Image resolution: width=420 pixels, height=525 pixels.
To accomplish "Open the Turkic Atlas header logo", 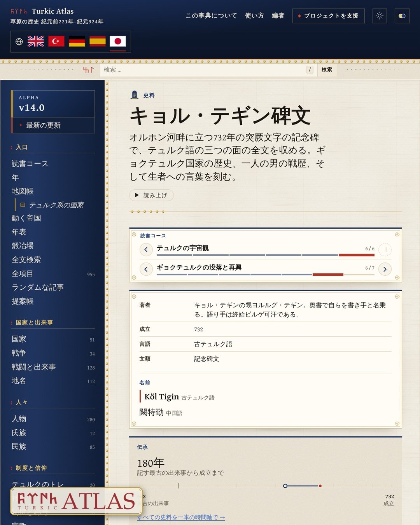I will click(42, 11).
